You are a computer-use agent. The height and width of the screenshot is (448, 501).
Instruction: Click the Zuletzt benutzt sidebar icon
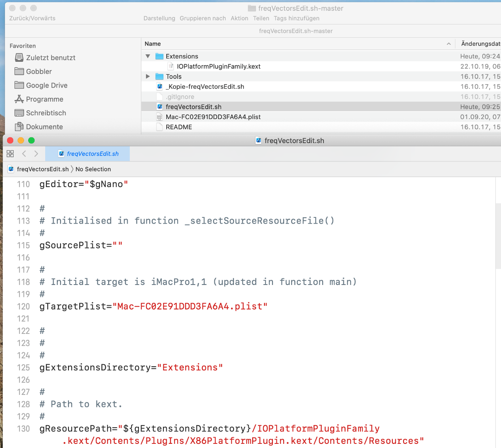pyautogui.click(x=19, y=58)
